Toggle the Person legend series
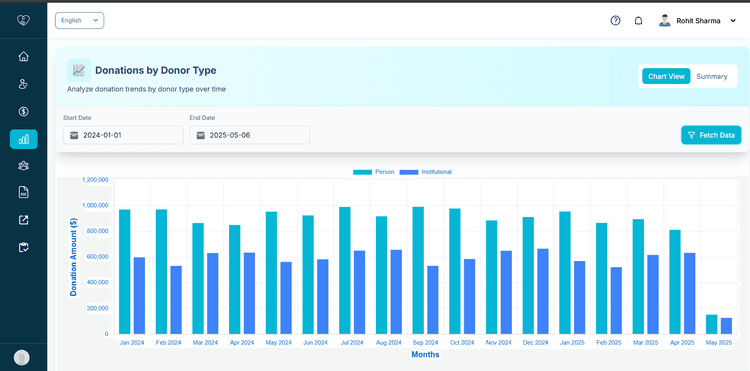Image resolution: width=750 pixels, height=371 pixels. pyautogui.click(x=374, y=172)
